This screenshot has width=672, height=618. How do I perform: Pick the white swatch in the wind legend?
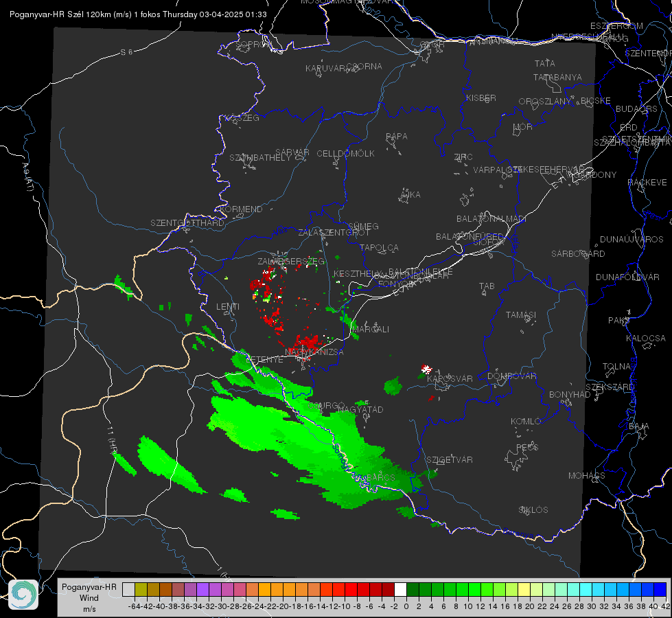[x=400, y=589]
